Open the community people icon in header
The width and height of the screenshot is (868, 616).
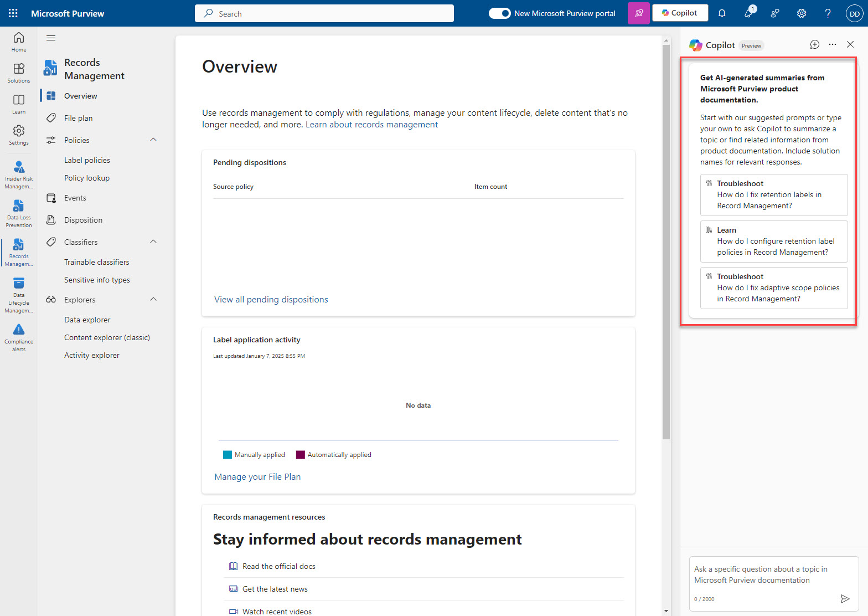point(775,13)
